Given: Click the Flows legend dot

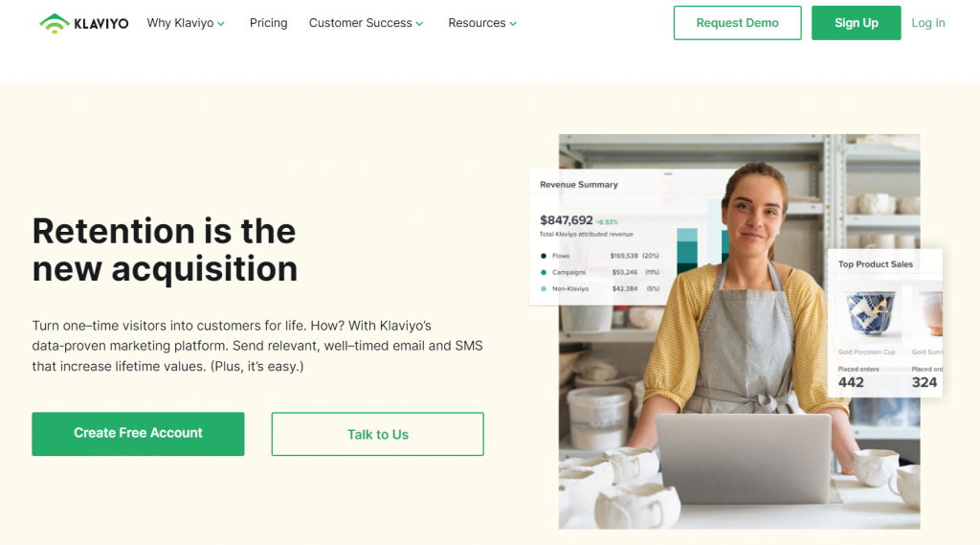Looking at the screenshot, I should [544, 256].
